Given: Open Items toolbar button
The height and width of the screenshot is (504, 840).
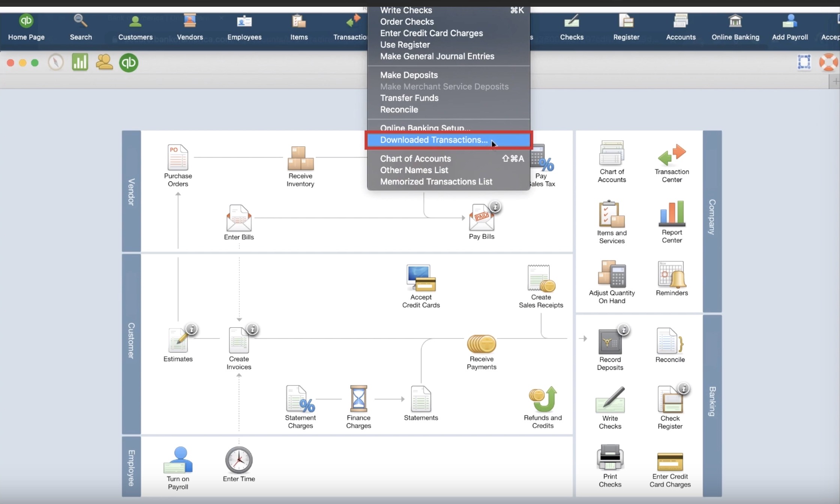Looking at the screenshot, I should [x=299, y=27].
